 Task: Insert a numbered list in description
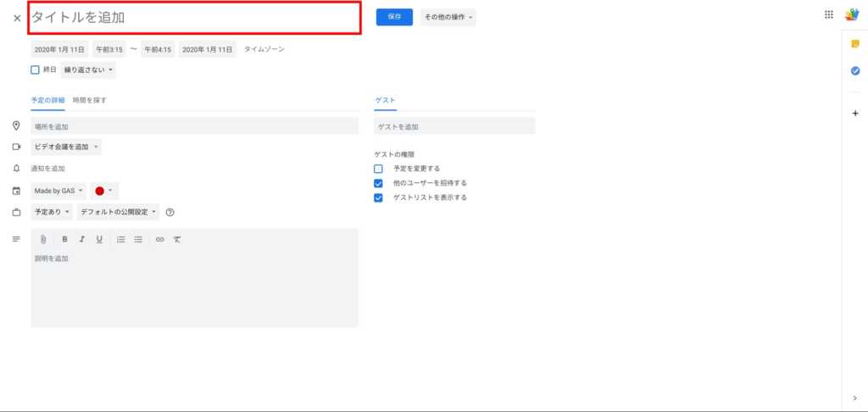click(121, 240)
